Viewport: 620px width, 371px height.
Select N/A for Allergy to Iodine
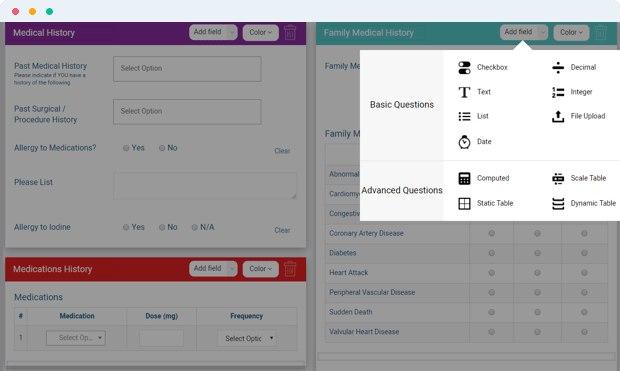coord(194,227)
